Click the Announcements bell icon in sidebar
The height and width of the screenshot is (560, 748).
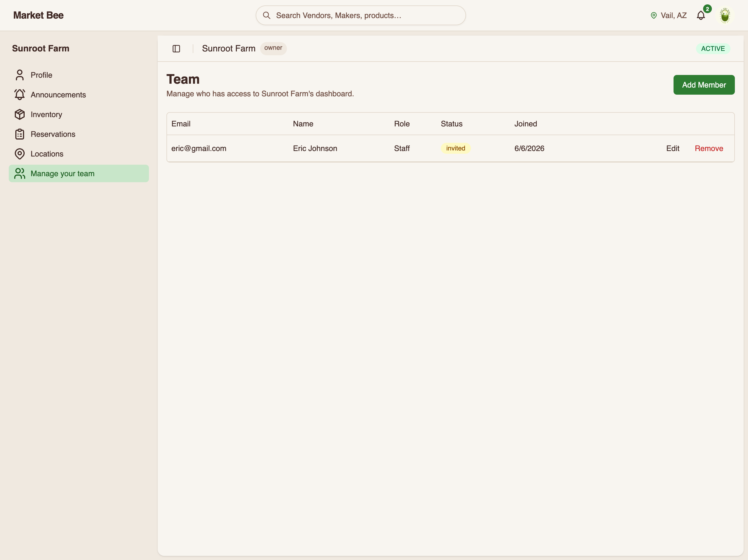point(20,95)
